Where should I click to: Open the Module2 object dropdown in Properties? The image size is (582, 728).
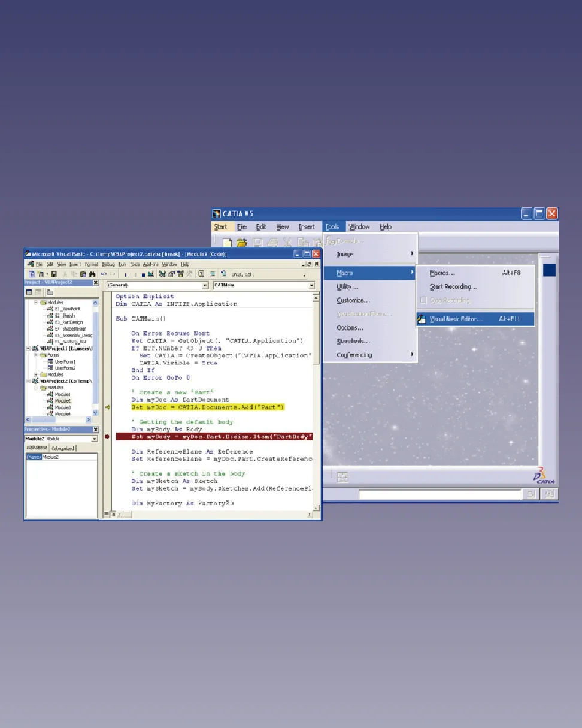[x=95, y=439]
